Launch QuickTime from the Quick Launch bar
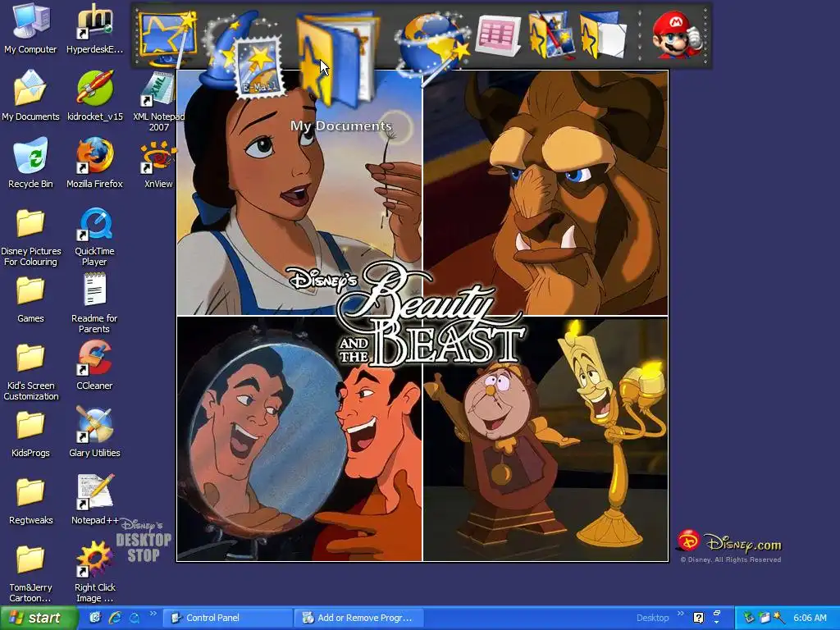The image size is (840, 630). pos(134,619)
